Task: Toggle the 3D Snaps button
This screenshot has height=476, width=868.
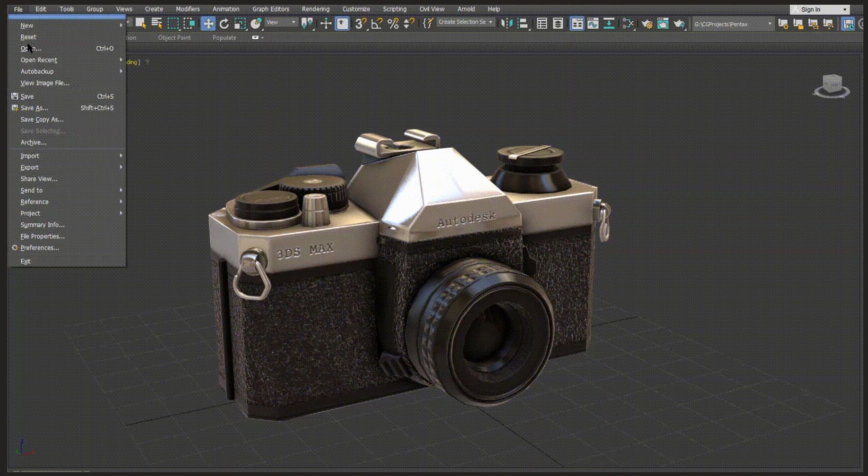Action: 361,23
